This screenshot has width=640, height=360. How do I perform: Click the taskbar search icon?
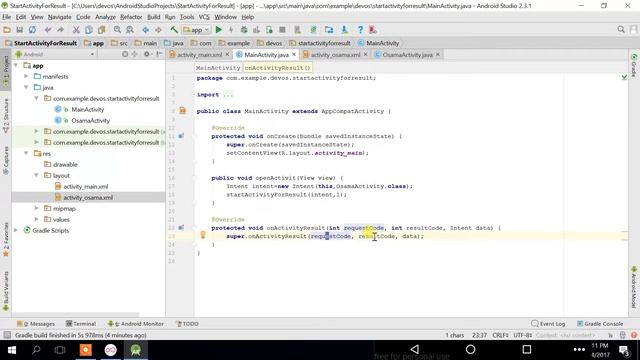(36, 350)
